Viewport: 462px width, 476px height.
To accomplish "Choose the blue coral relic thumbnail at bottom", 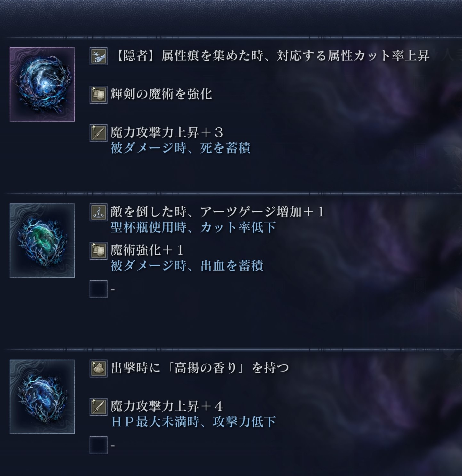I will pyautogui.click(x=42, y=397).
